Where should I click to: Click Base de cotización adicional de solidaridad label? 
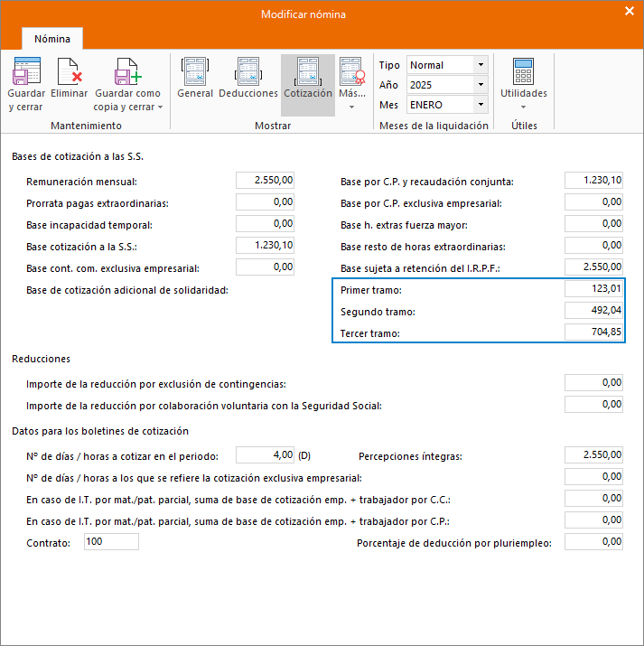coord(127,290)
